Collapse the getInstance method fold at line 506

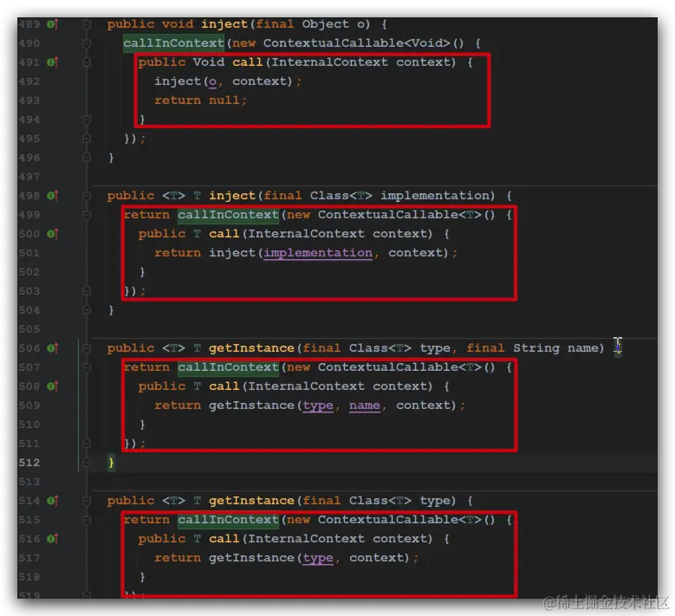click(x=87, y=348)
